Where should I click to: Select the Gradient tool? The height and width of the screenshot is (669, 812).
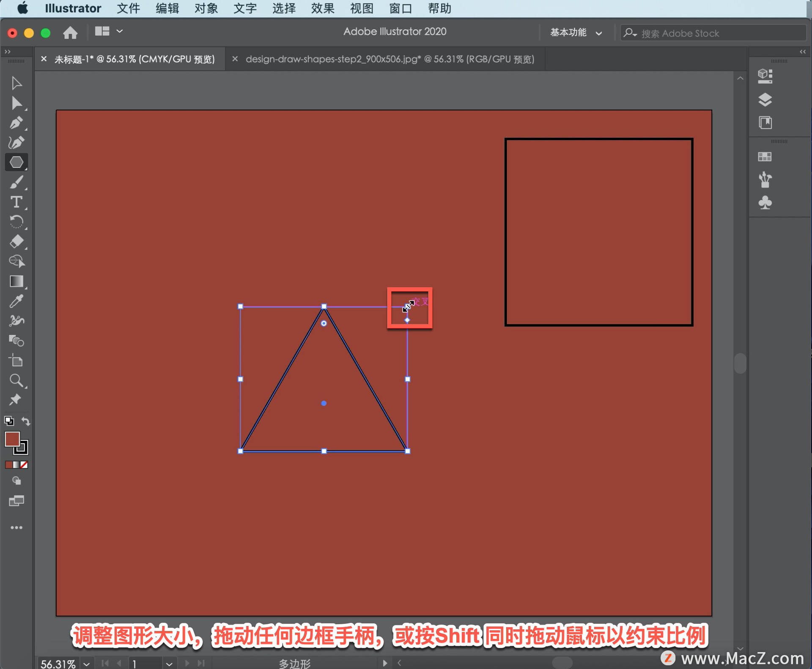pos(16,281)
